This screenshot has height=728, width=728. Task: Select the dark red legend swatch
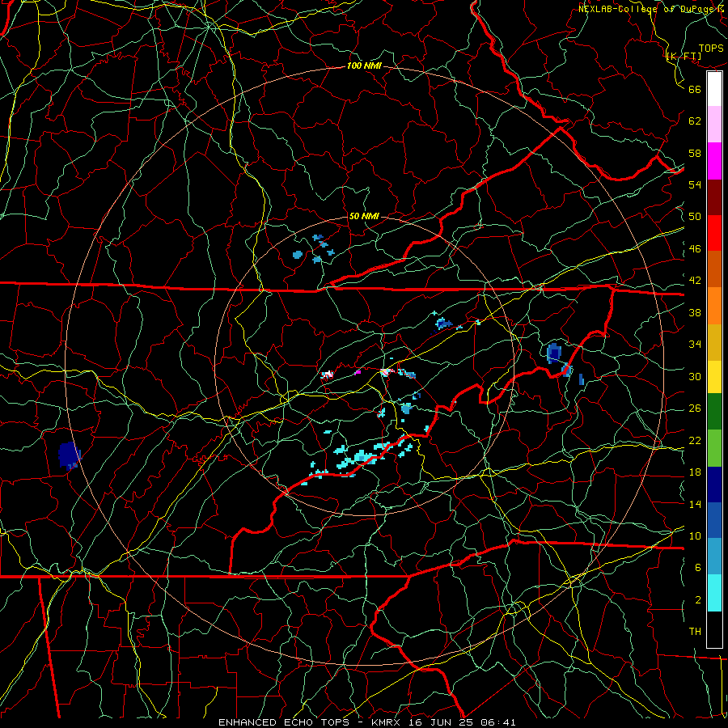tap(714, 197)
